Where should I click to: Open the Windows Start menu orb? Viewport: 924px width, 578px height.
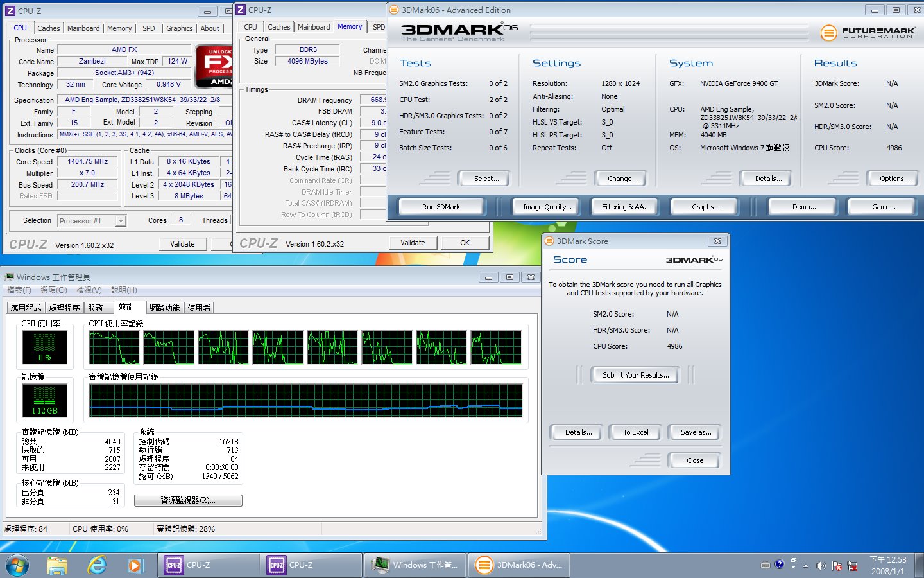(x=17, y=565)
